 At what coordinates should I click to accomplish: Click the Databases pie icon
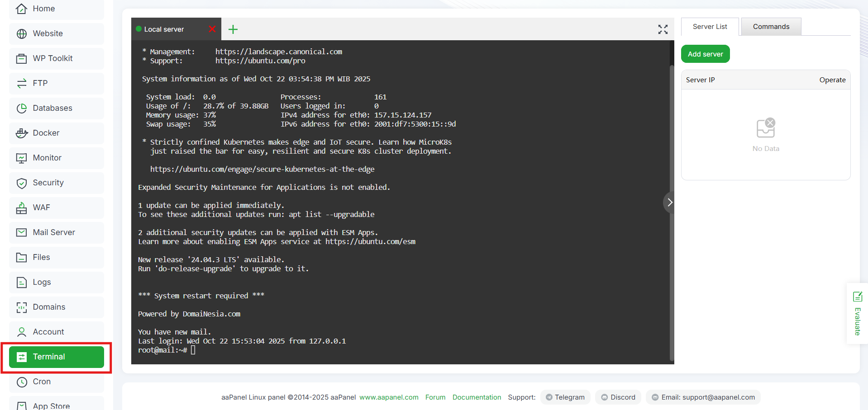point(21,108)
